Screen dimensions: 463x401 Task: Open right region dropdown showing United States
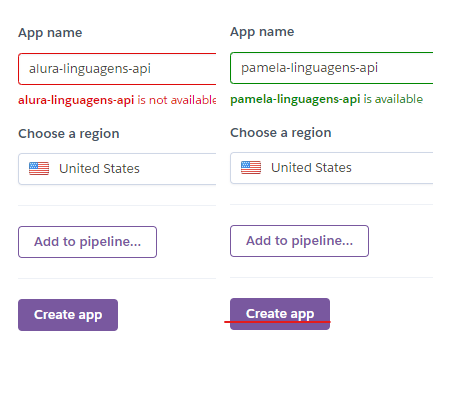click(332, 168)
